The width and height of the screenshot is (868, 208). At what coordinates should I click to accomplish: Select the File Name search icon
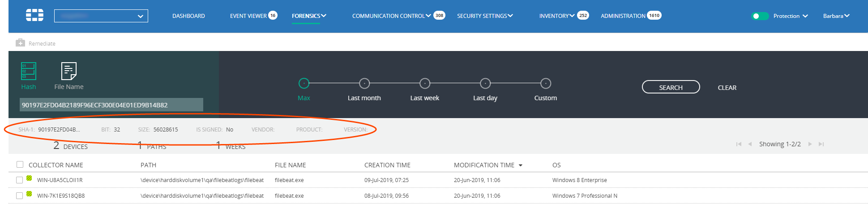coord(68,72)
